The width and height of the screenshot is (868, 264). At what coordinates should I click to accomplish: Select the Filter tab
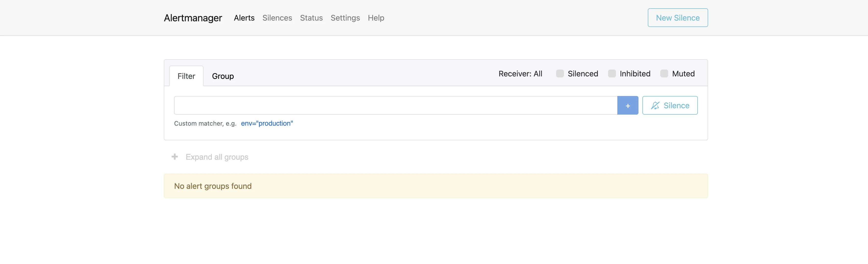186,76
